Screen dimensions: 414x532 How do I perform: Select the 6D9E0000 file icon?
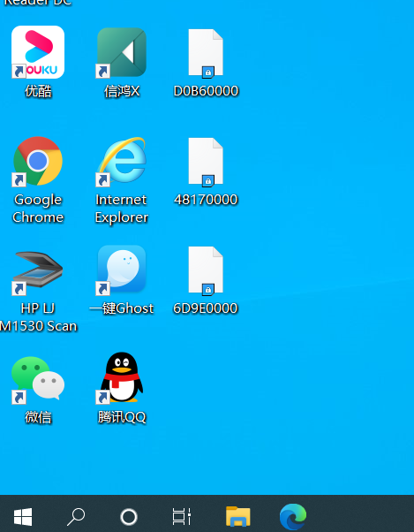click(206, 270)
